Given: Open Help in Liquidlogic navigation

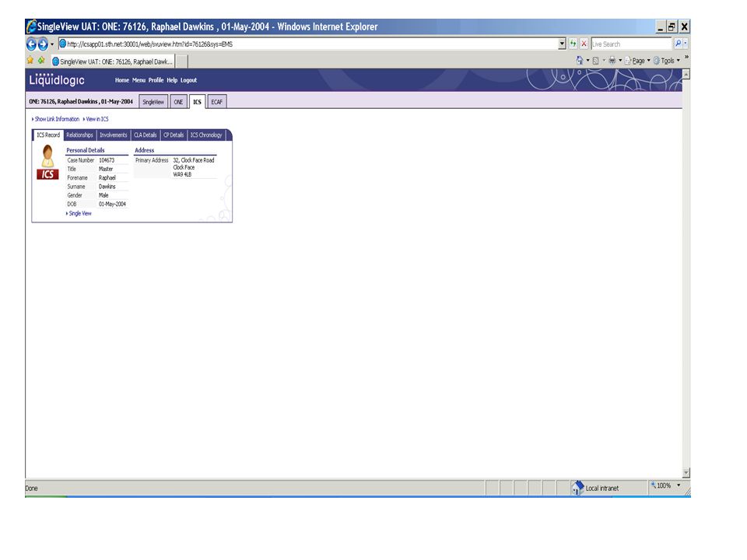Looking at the screenshot, I should click(172, 80).
